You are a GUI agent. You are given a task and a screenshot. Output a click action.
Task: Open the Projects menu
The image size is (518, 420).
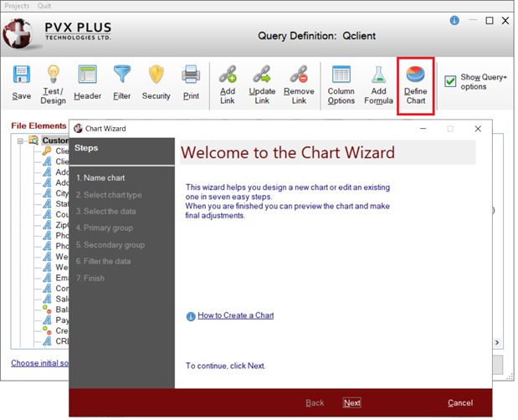click(x=17, y=6)
